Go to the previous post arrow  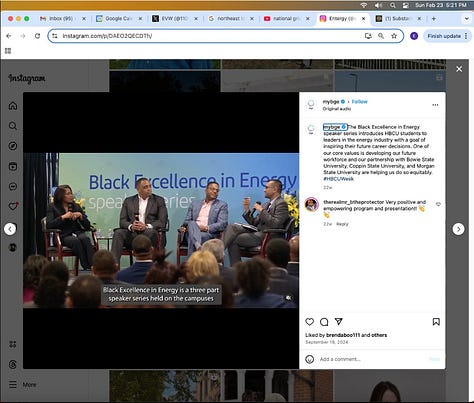click(x=10, y=229)
